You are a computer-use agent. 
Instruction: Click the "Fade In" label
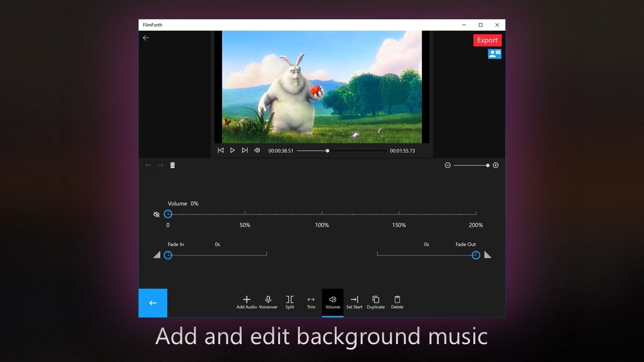[176, 244]
